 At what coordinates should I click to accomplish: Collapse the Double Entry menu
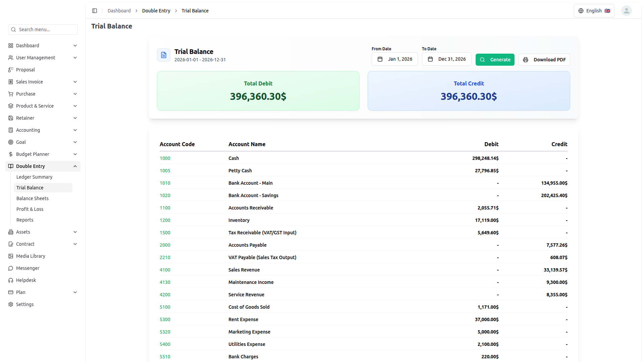(75, 166)
